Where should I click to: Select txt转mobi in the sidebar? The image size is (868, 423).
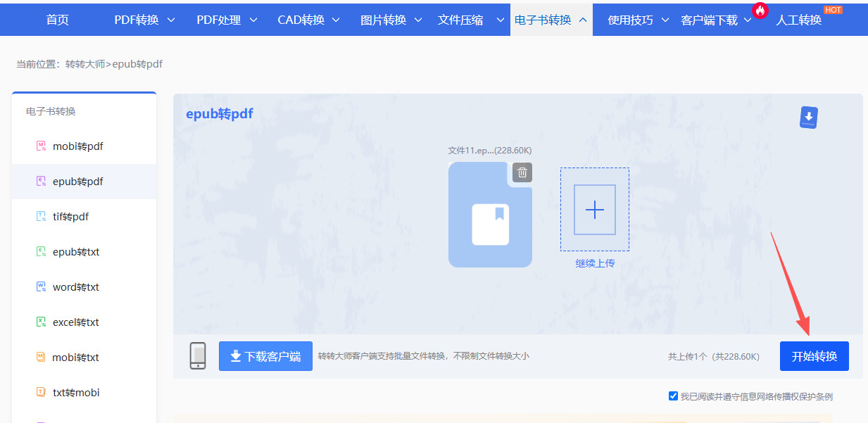(x=84, y=393)
